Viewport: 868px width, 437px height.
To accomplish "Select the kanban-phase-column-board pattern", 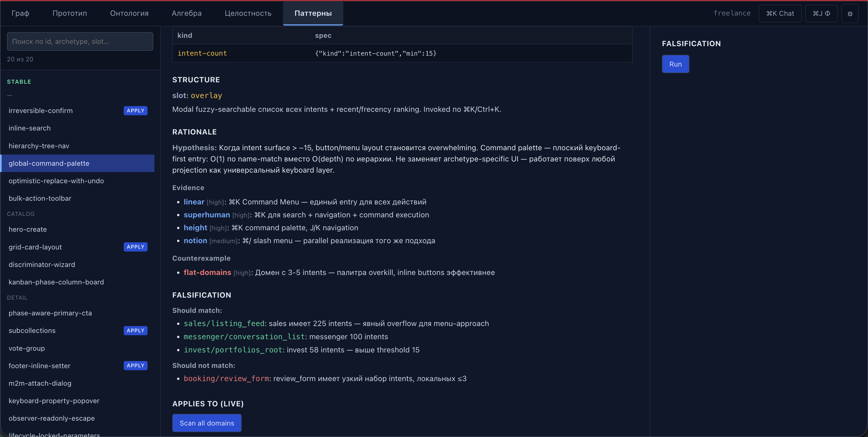I will coord(56,282).
